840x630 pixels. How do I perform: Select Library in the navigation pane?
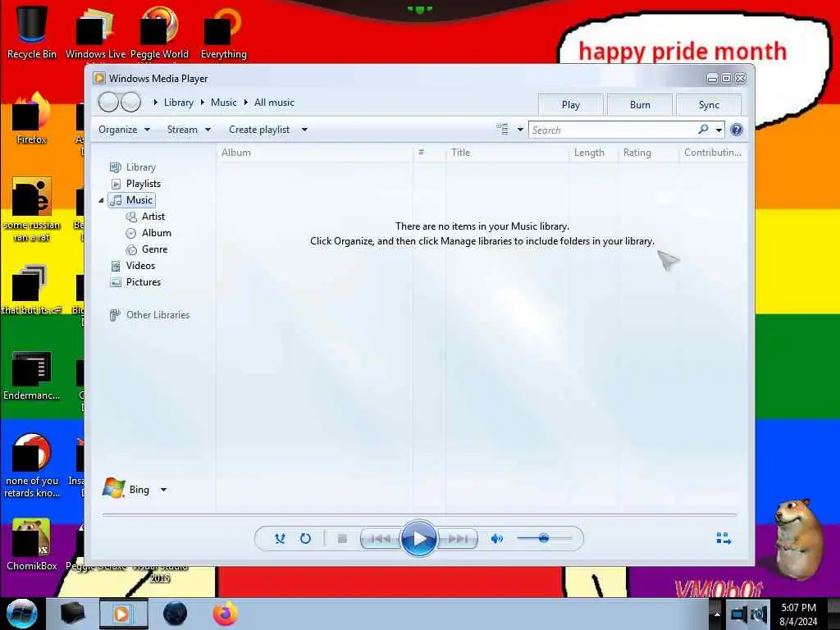[140, 167]
